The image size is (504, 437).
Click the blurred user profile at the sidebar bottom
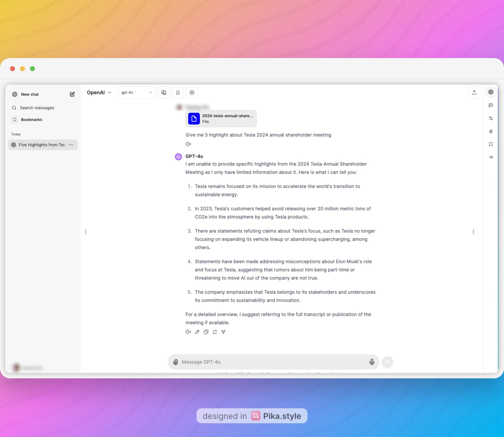pos(27,368)
